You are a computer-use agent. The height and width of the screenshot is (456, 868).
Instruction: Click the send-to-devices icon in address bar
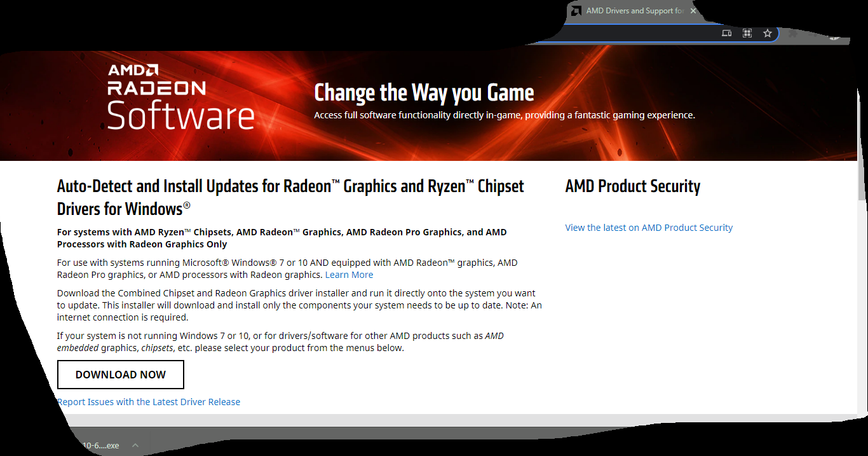coord(727,33)
